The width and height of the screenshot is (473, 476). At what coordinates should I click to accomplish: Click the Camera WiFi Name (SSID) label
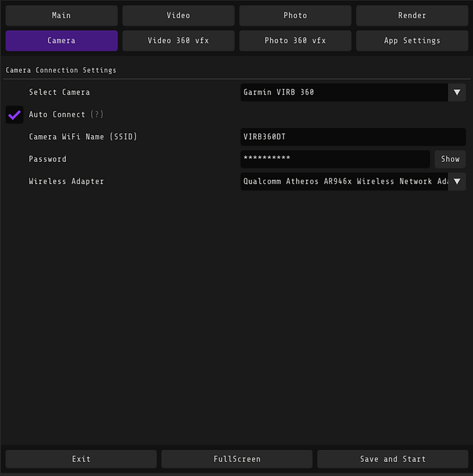83,137
